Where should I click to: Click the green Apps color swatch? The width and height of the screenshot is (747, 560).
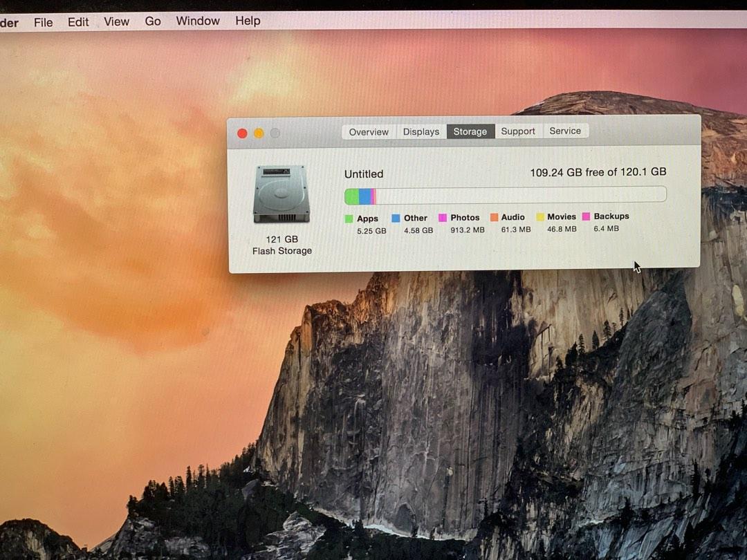pos(349,218)
